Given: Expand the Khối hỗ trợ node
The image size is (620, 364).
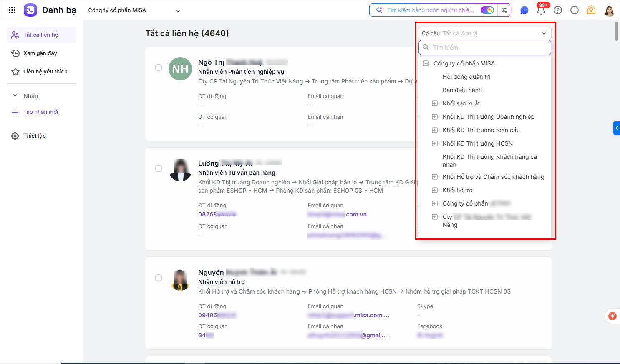Looking at the screenshot, I should pos(435,190).
